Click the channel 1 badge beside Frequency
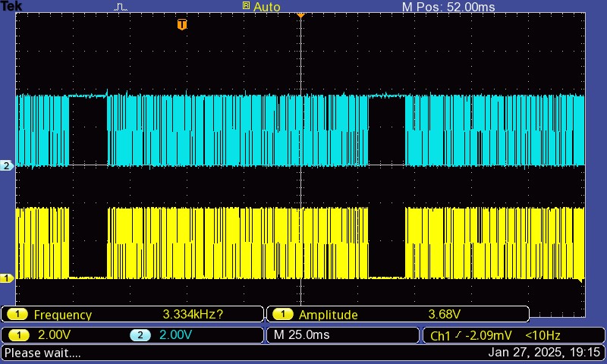This screenshot has width=607, height=364. click(x=17, y=315)
